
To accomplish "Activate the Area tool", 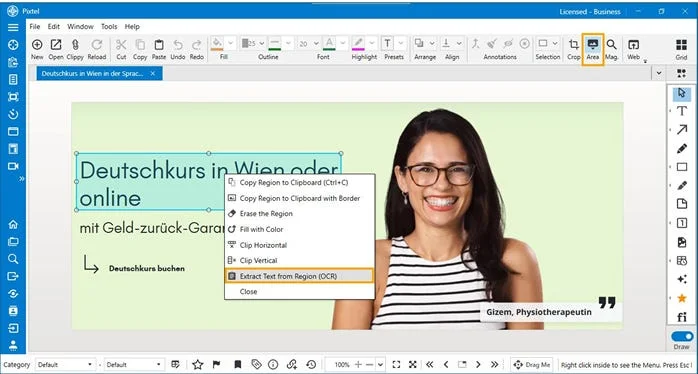I will 592,49.
